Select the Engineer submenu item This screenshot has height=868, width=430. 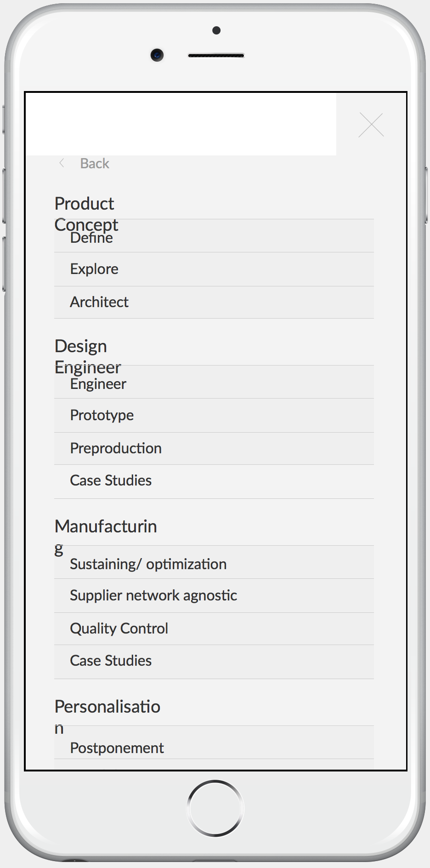coord(98,384)
